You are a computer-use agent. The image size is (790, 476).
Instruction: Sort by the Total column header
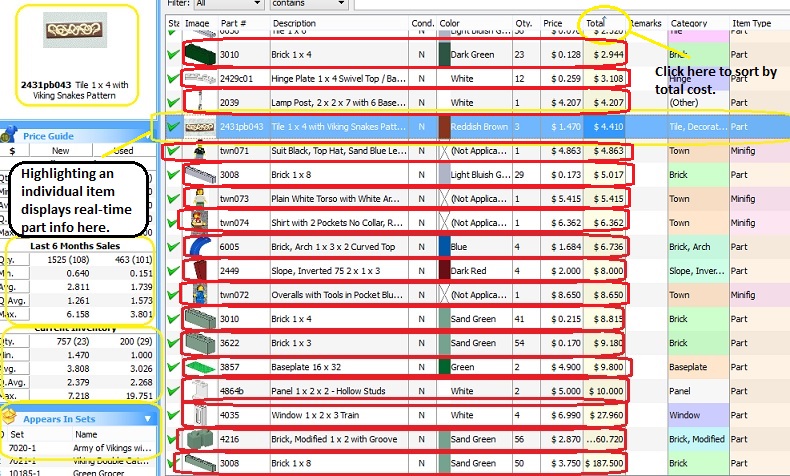coord(595,23)
